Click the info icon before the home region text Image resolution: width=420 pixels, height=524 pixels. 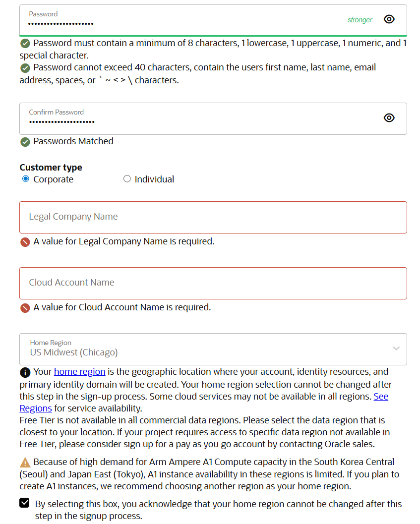click(x=25, y=372)
